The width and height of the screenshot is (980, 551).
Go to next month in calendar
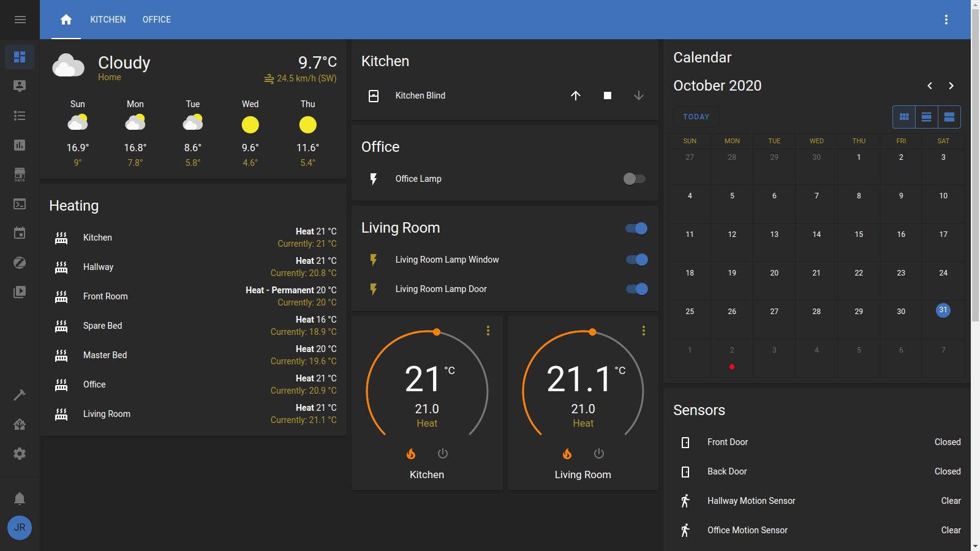951,86
